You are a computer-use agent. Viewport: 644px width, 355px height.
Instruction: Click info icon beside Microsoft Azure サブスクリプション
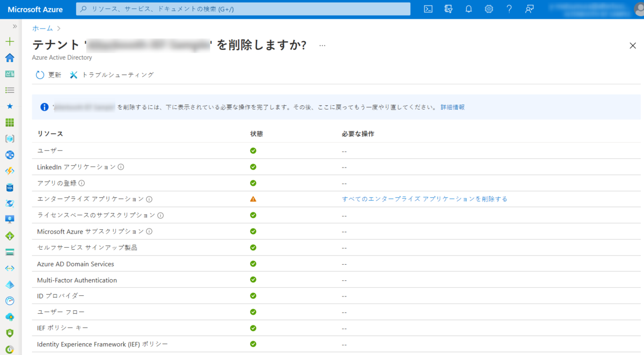(149, 231)
